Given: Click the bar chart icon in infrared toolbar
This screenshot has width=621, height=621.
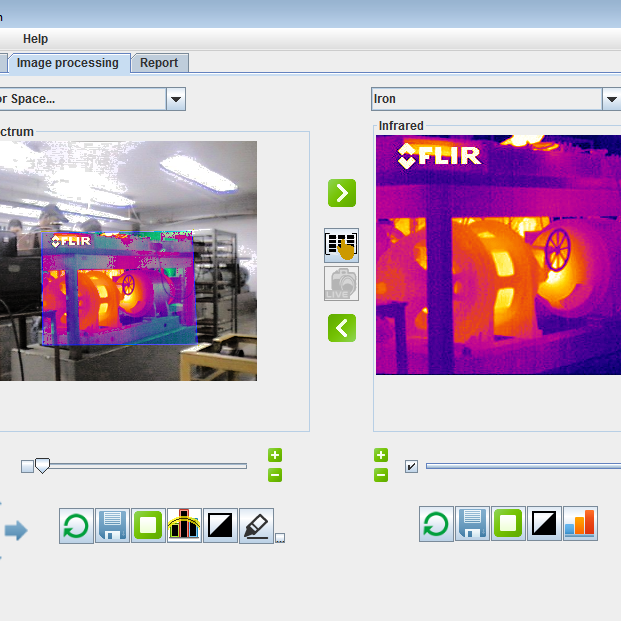Looking at the screenshot, I should click(x=580, y=523).
